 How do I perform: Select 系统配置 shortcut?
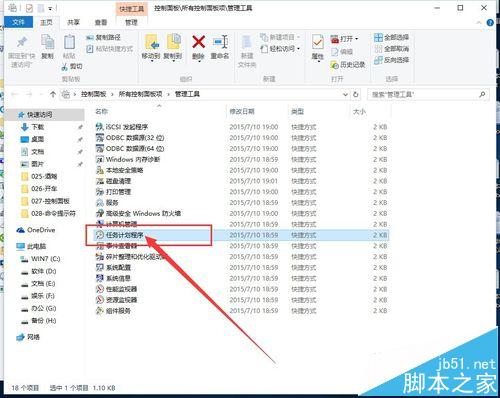tap(113, 267)
